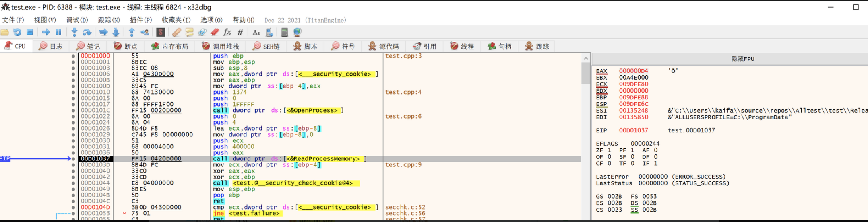Expand the 插件(P) plugins menu
The height and width of the screenshot is (222, 868).
[141, 20]
